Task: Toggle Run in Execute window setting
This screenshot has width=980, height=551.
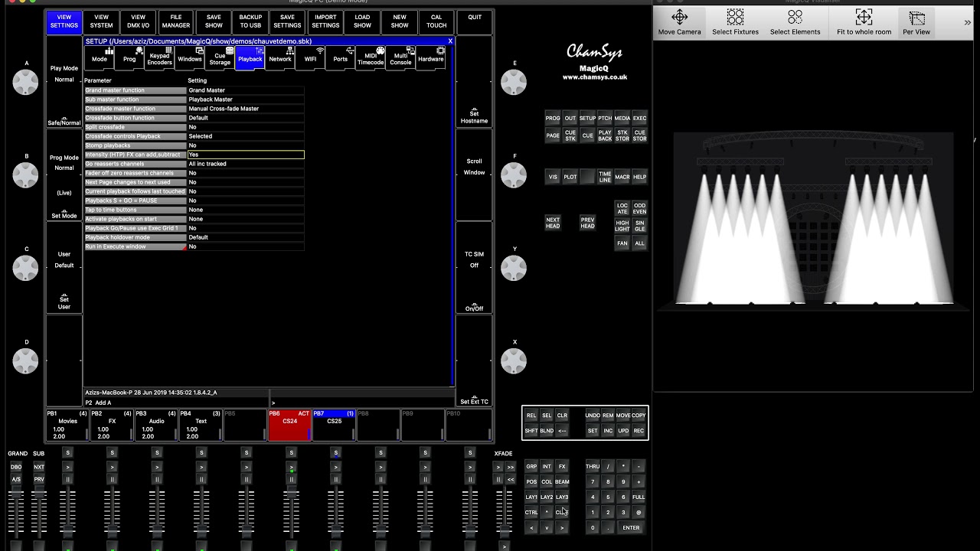Action: pos(246,246)
